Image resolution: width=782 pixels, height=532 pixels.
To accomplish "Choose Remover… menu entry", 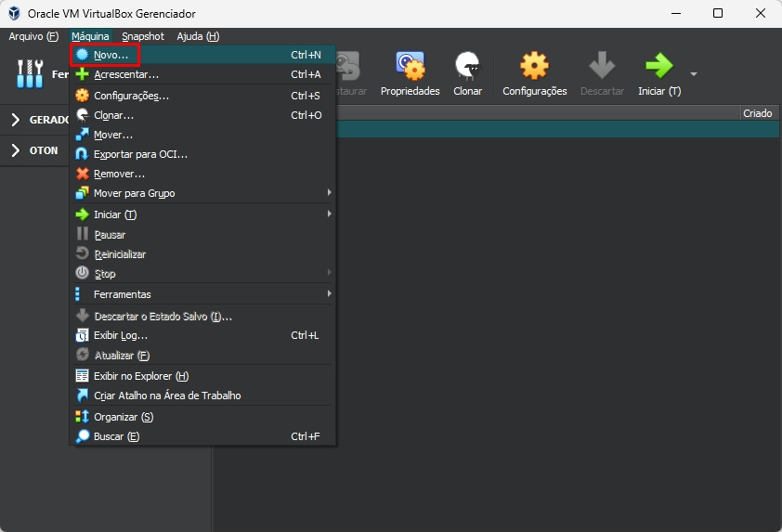I will coord(202,174).
